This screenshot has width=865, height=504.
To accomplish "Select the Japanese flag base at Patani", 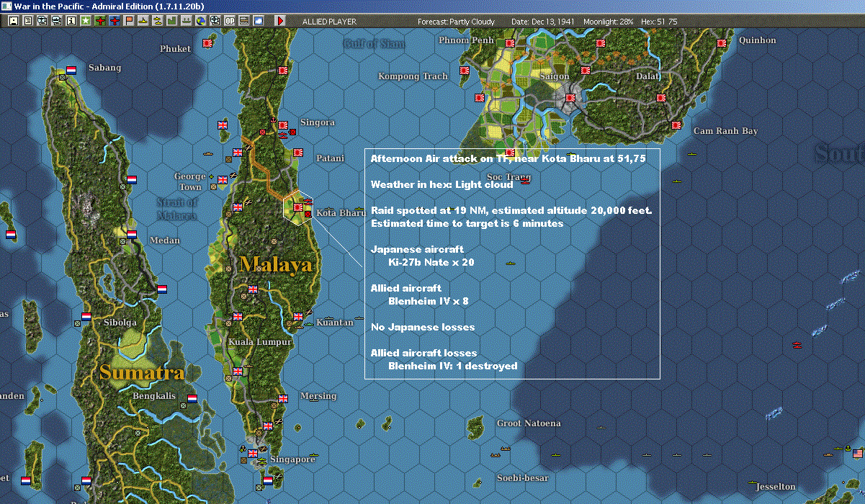I will pos(298,153).
